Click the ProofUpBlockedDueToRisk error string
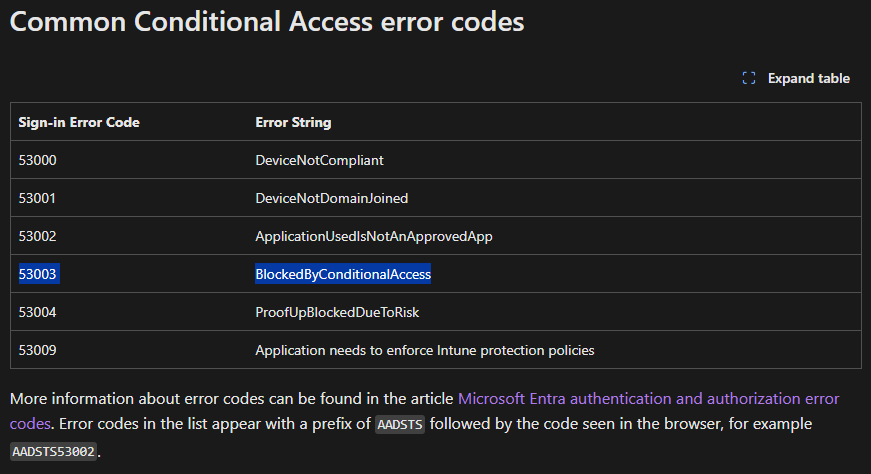 (337, 312)
